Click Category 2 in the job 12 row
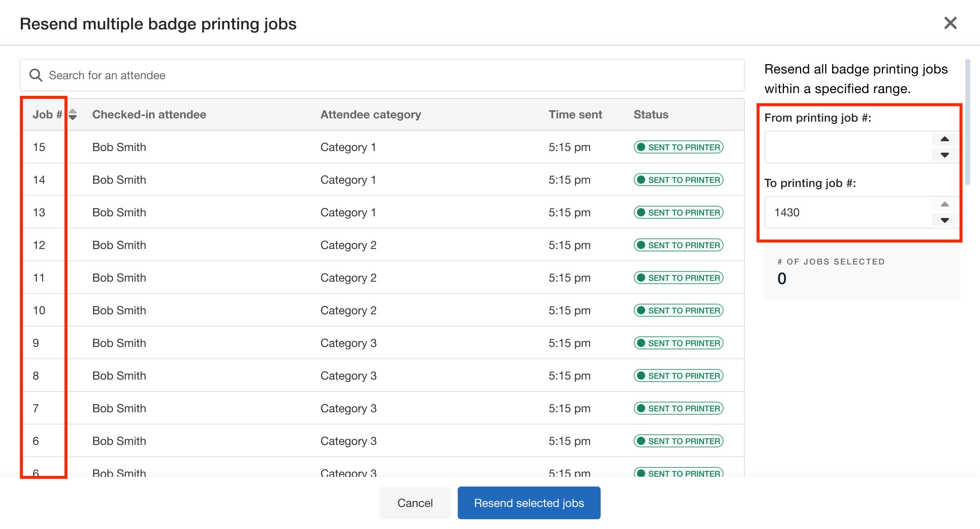This screenshot has width=980, height=529. click(x=349, y=245)
